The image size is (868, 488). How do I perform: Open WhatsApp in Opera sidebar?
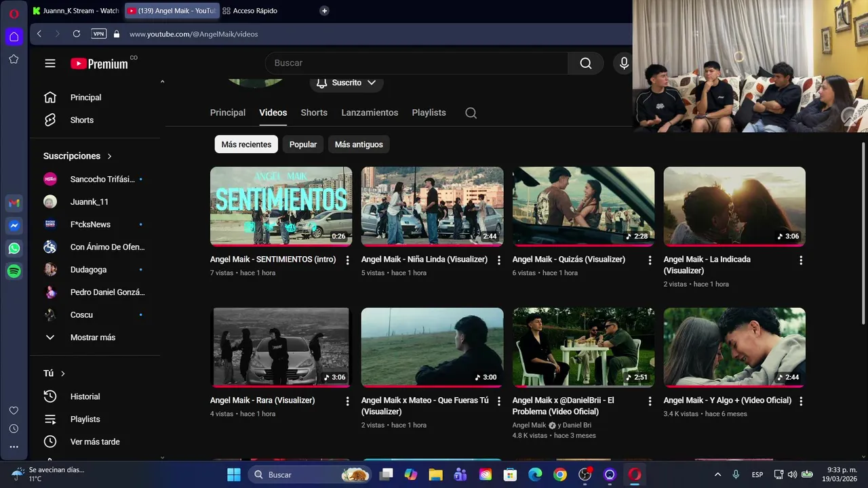click(x=14, y=248)
